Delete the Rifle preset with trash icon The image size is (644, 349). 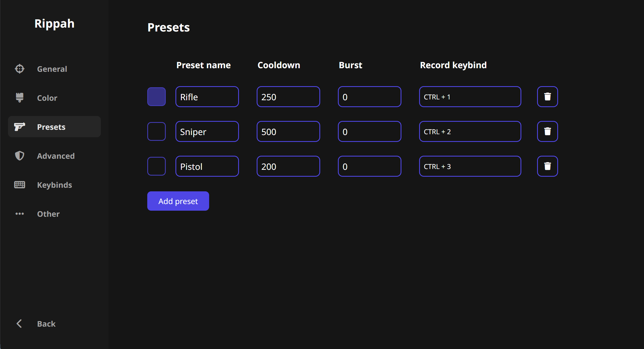point(547,97)
